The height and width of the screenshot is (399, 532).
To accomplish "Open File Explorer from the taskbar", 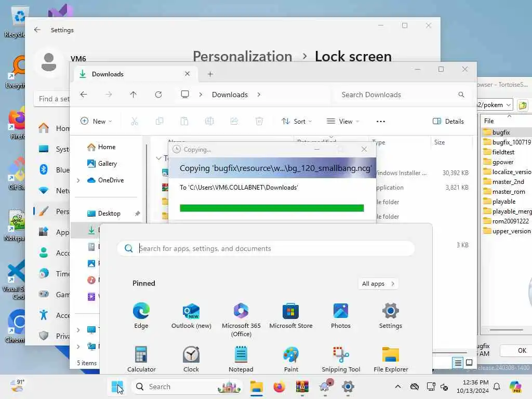I will pyautogui.click(x=257, y=387).
